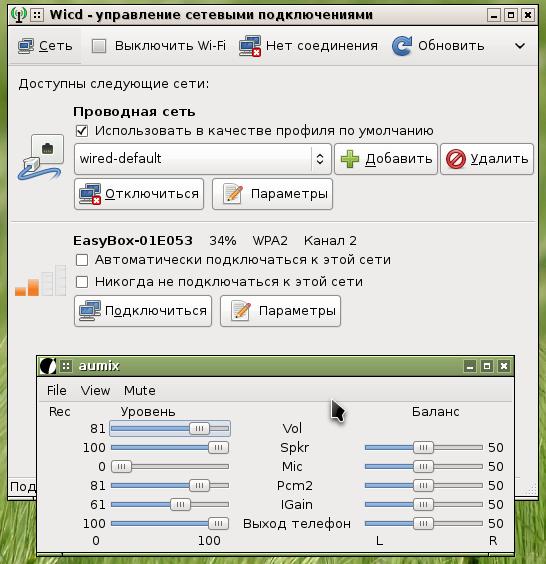Click the Сеть network computers icon
This screenshot has width=546, height=564.
26,46
